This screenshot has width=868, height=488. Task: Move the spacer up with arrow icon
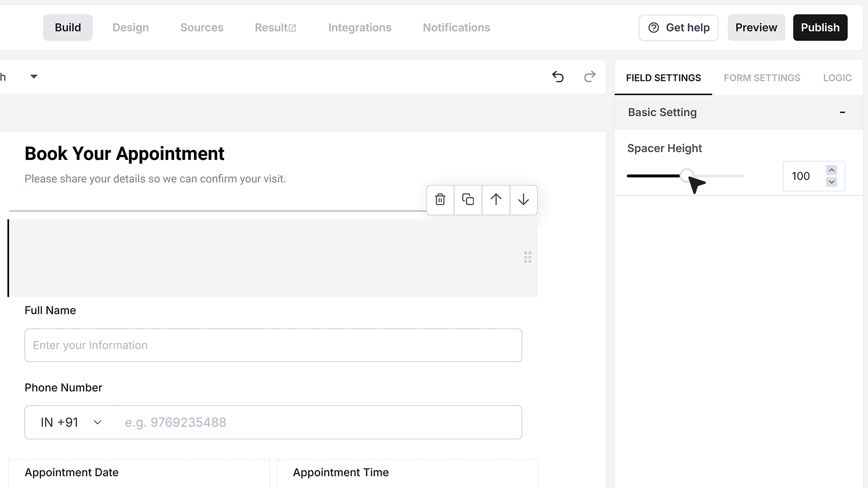(496, 199)
